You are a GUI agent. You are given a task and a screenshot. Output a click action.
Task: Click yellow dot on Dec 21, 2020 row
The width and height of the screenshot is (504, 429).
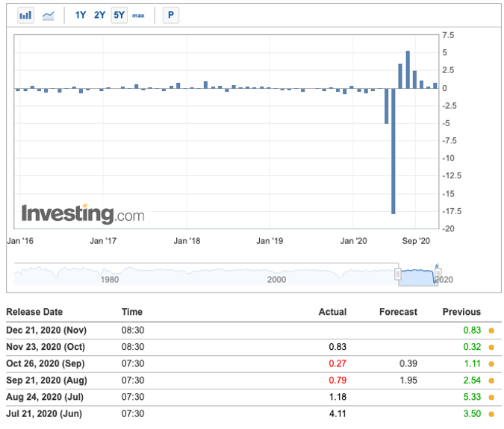click(491, 331)
